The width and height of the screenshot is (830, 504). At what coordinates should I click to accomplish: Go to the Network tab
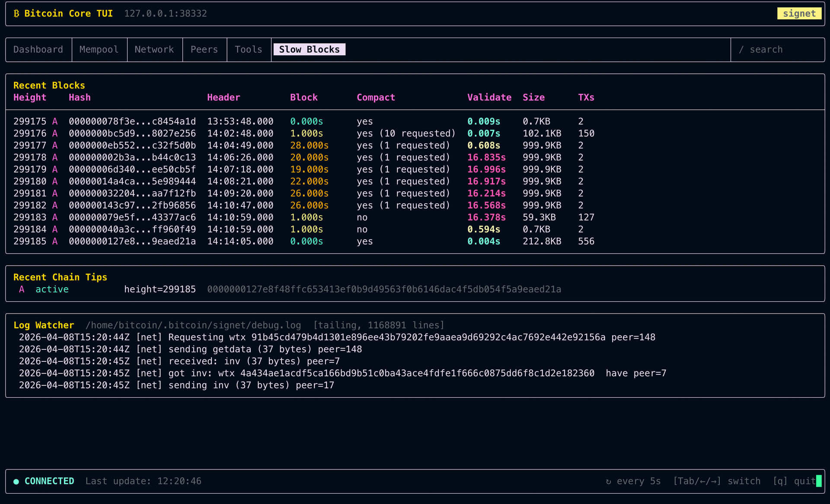154,50
